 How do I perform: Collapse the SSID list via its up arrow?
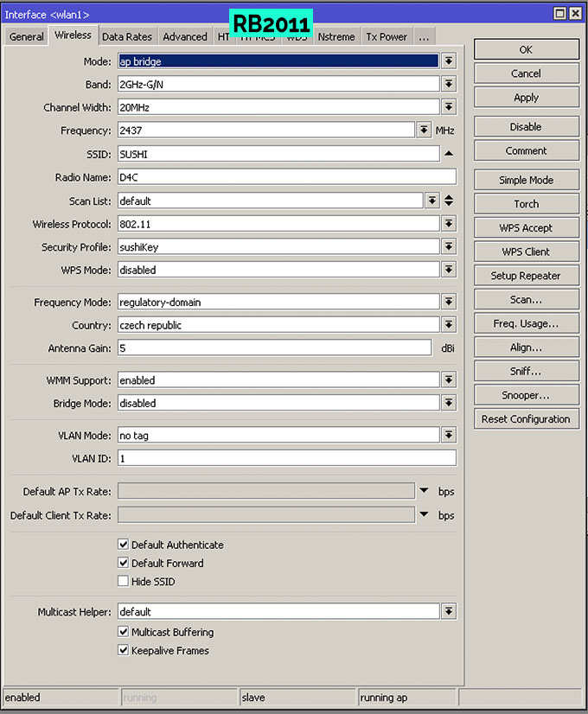coord(449,153)
